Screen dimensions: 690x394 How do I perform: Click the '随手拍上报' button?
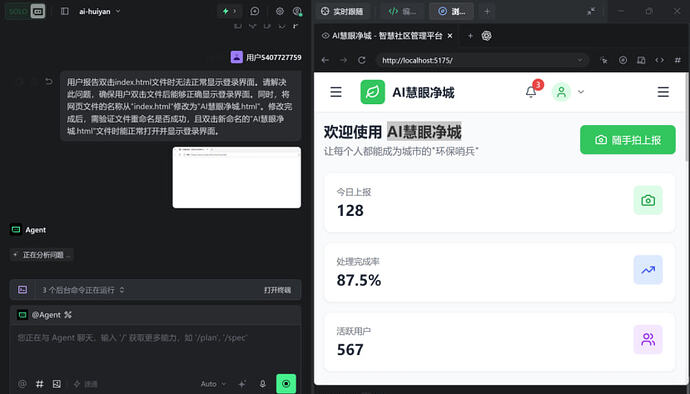click(628, 140)
